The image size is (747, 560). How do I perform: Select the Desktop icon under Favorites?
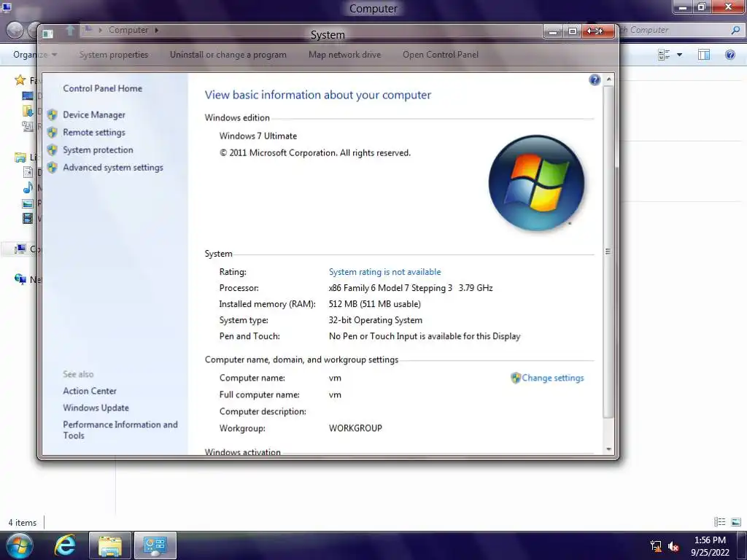pyautogui.click(x=28, y=96)
